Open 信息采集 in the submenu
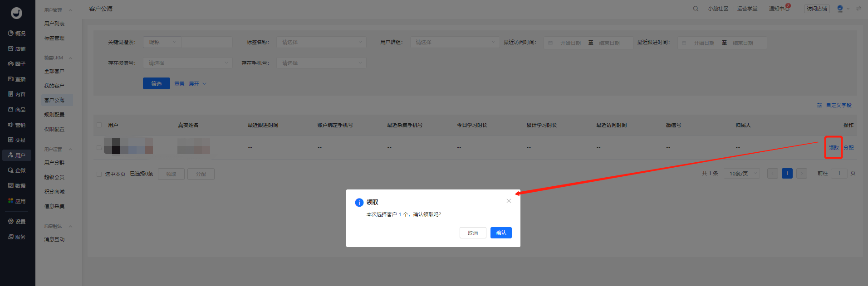 point(54,206)
